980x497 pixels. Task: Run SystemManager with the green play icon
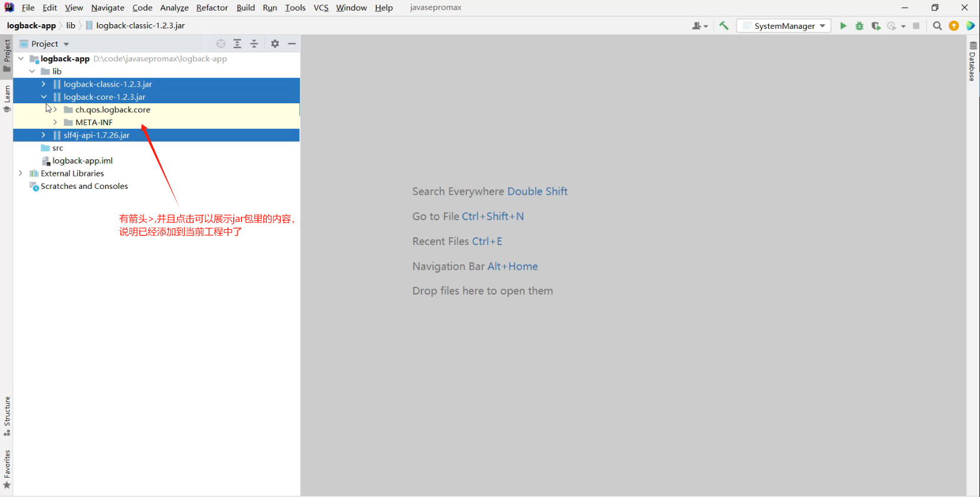coord(843,26)
